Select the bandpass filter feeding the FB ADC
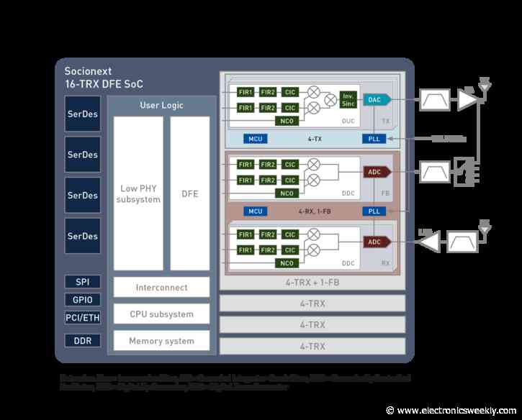 [435, 172]
